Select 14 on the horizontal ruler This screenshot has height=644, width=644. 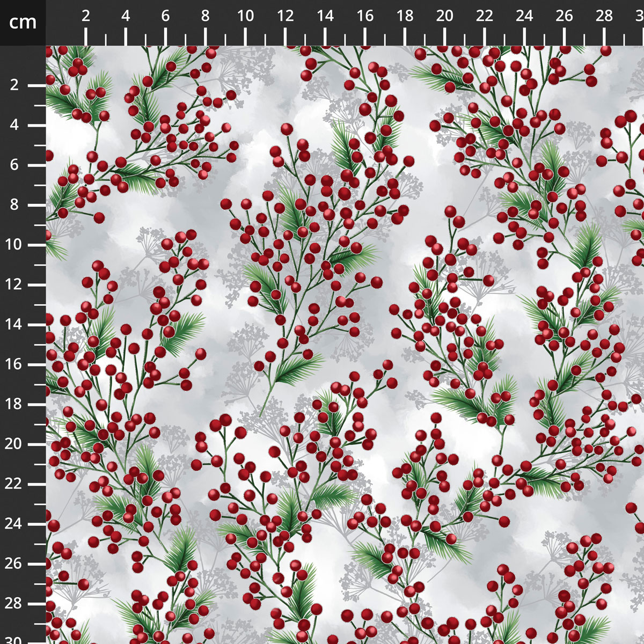pos(325,16)
